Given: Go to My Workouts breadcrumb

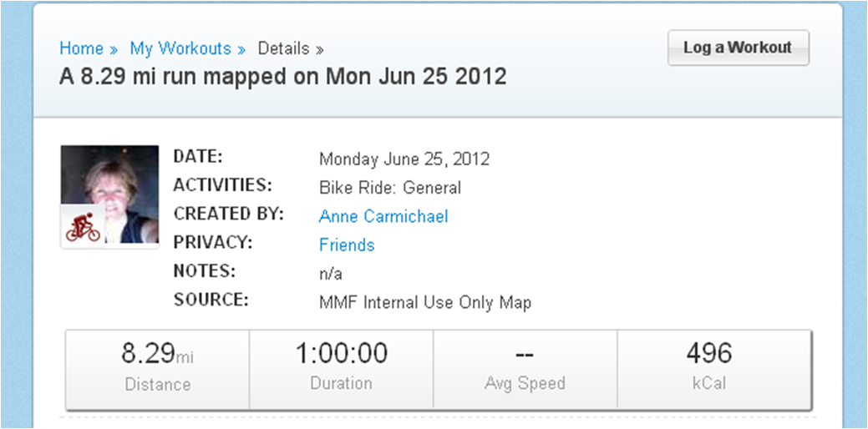Looking at the screenshot, I should tap(180, 48).
